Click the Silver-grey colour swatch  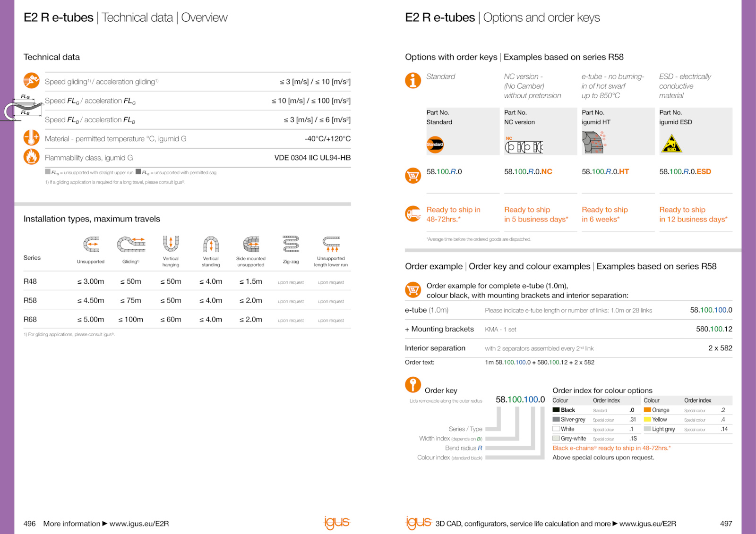point(556,419)
